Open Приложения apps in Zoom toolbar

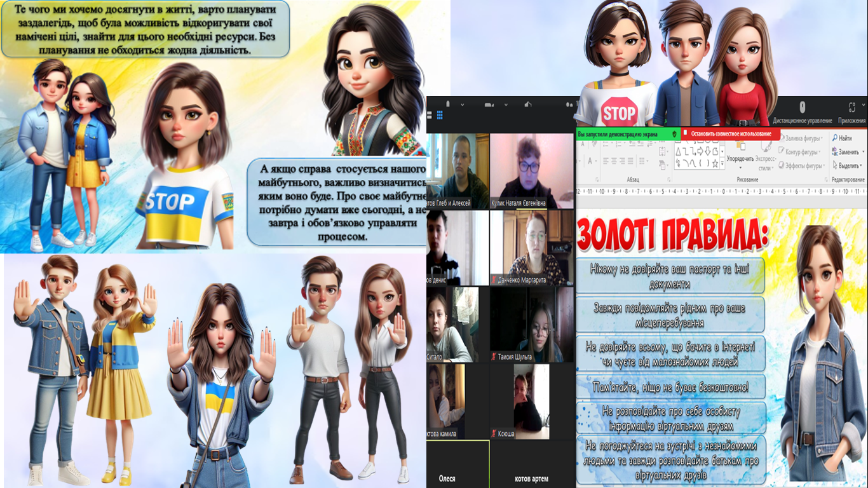coord(852,112)
